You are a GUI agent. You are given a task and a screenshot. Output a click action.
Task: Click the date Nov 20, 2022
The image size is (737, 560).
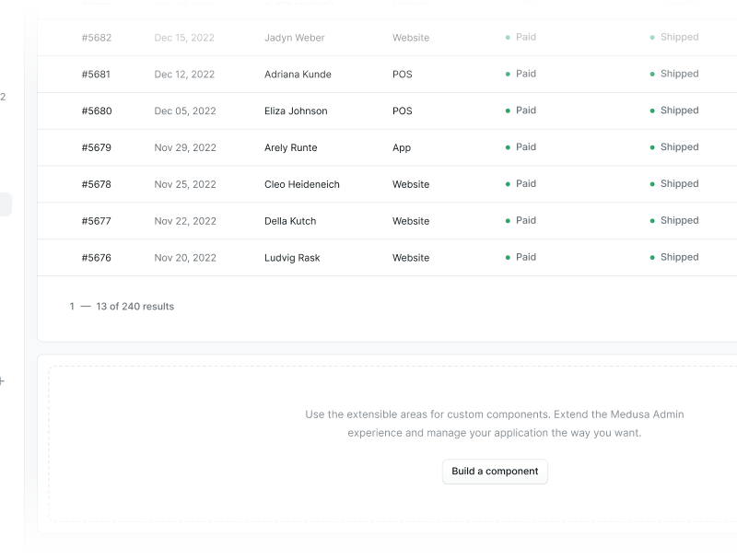point(185,258)
